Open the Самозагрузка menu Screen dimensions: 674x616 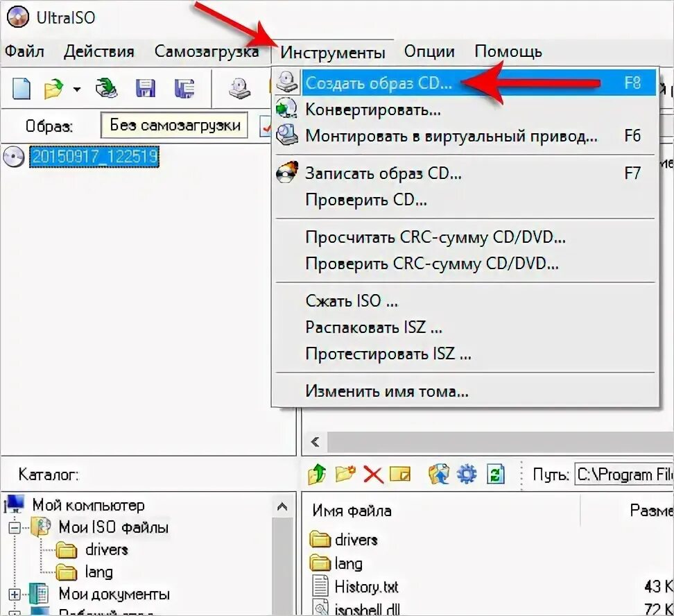click(207, 51)
